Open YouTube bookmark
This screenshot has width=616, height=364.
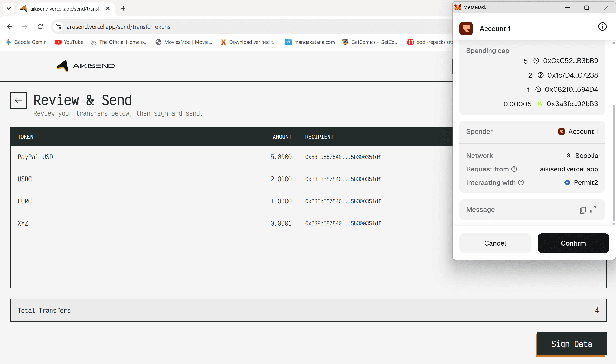pyautogui.click(x=69, y=42)
